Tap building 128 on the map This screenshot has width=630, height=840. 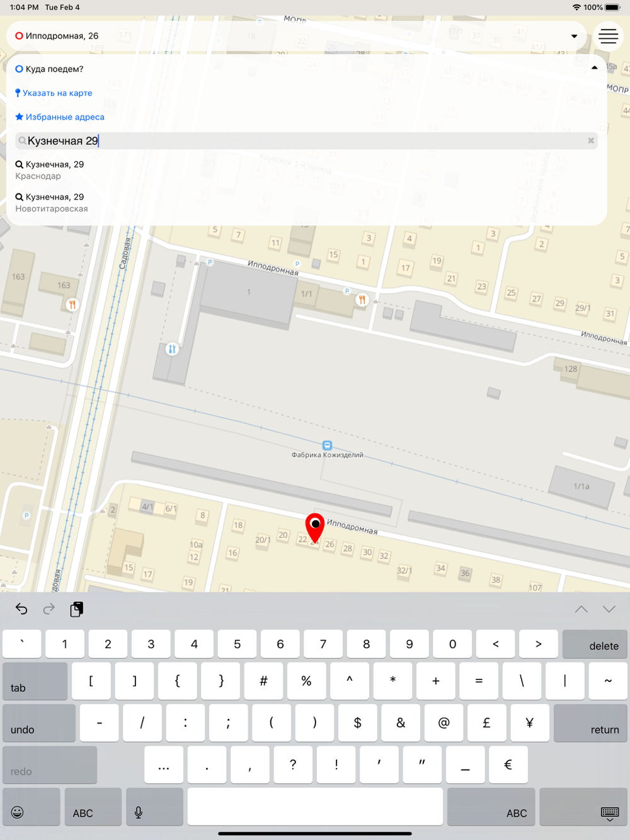point(570,368)
